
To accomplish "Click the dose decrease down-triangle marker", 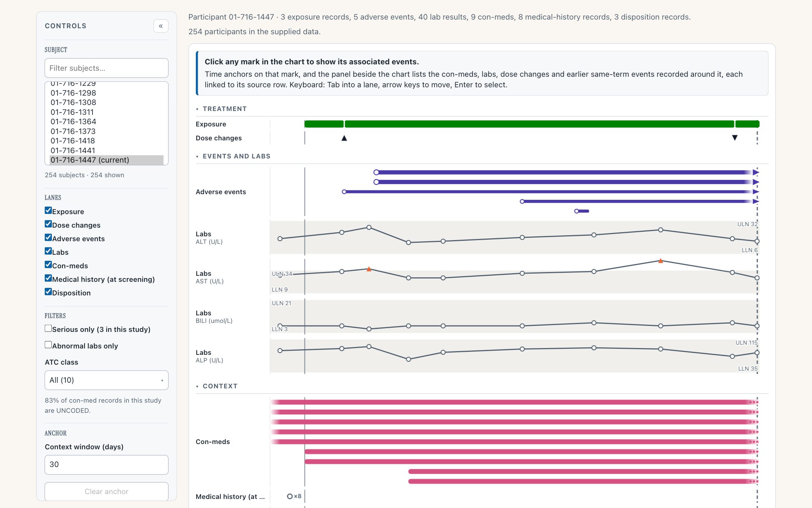I will coord(735,138).
